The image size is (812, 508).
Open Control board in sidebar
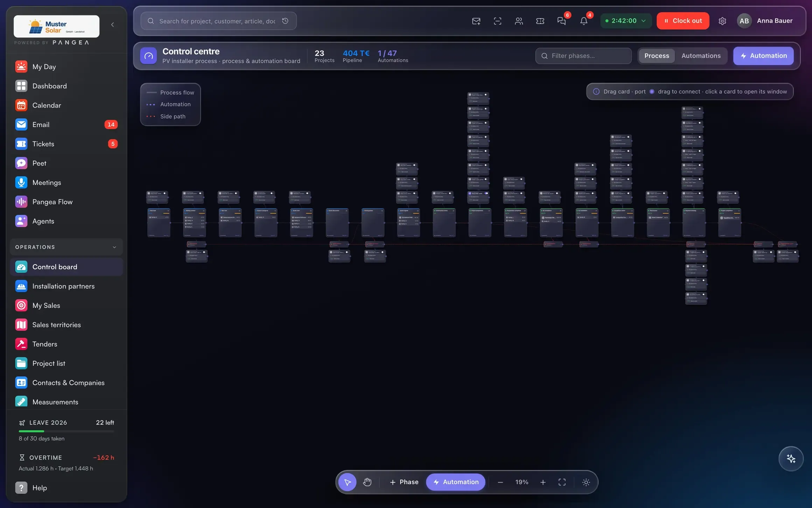point(66,267)
